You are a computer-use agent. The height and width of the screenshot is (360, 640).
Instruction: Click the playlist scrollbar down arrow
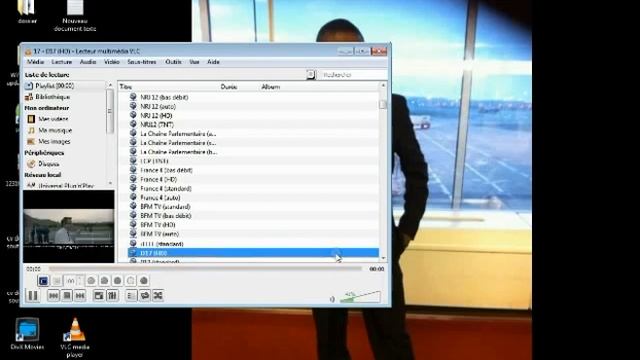tap(383, 258)
